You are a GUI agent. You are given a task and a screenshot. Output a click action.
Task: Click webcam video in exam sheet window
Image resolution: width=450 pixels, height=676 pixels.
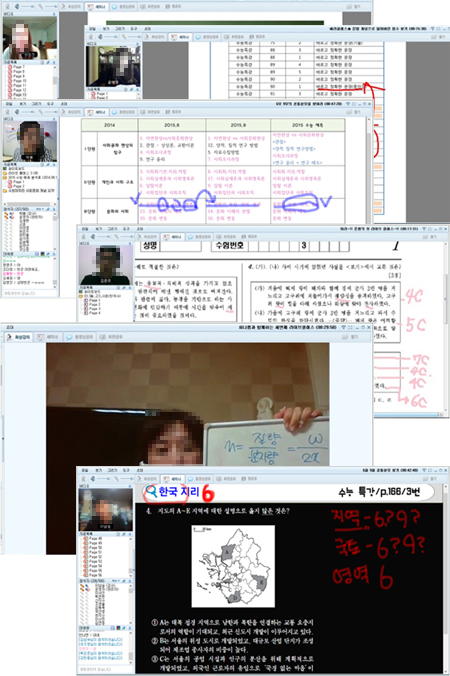[x=106, y=264]
